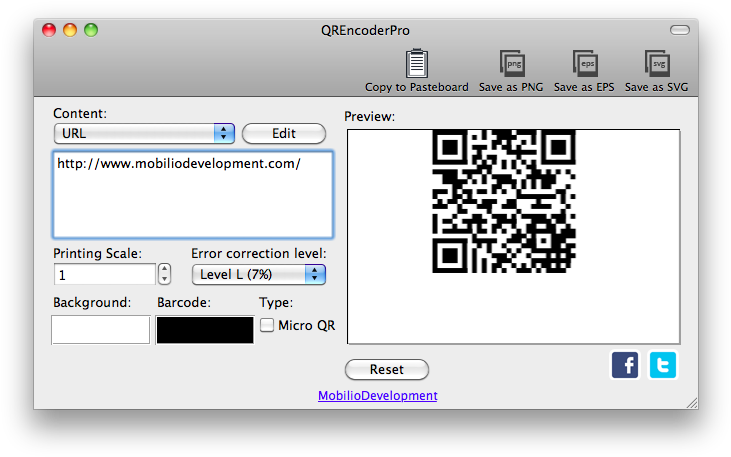Share via the Twitter icon
The image size is (731, 457).
(662, 366)
